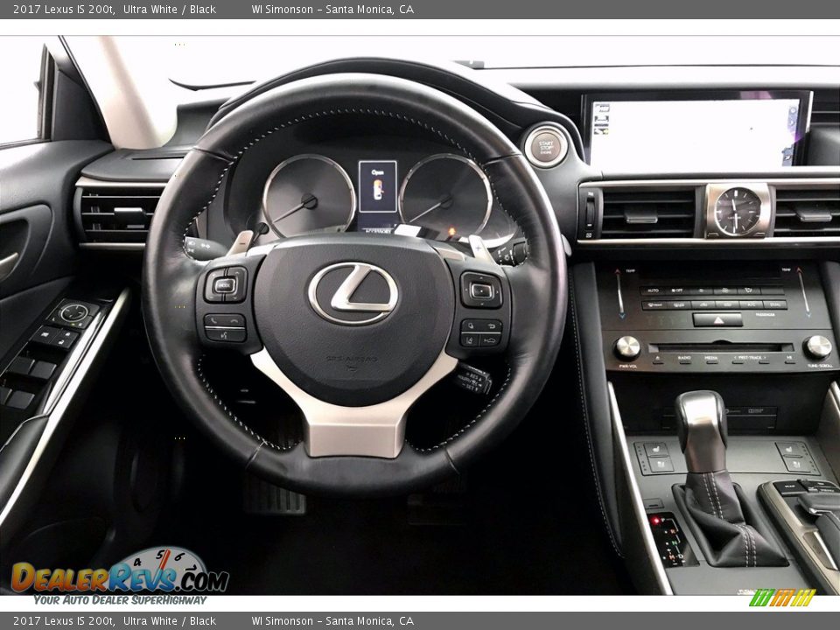Click the DealerRevs.com logo
The image size is (840, 630).
pos(120,577)
